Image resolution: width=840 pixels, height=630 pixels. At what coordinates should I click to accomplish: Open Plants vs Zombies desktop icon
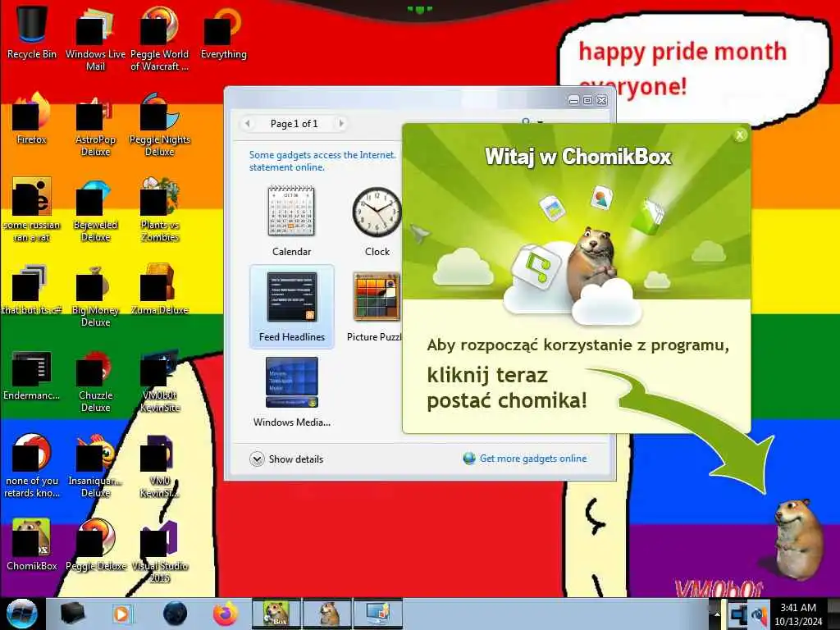[160, 209]
